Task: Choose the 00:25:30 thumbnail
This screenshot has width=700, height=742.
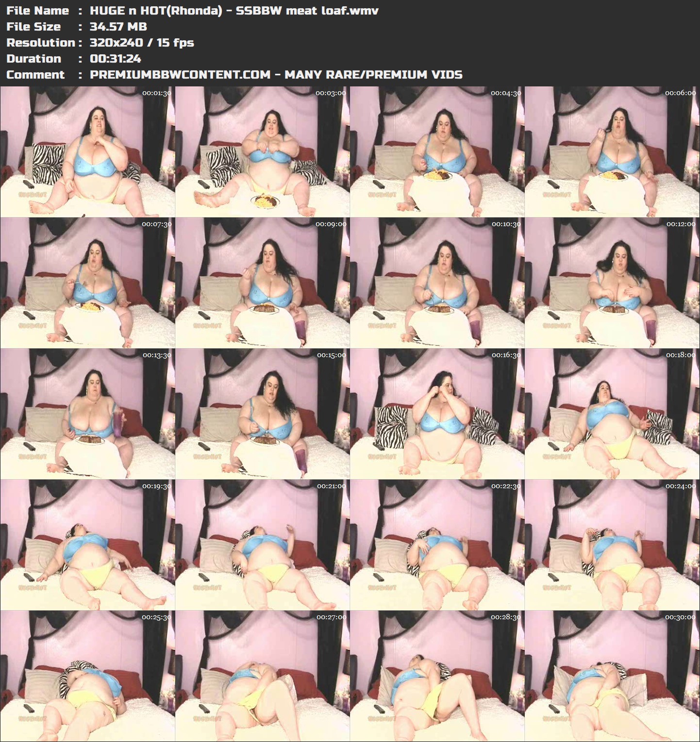Action: pos(87,676)
